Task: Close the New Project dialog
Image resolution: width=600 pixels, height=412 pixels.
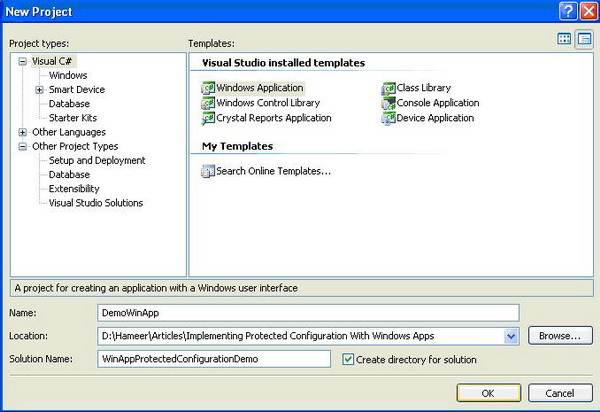Action: pyautogui.click(x=589, y=11)
